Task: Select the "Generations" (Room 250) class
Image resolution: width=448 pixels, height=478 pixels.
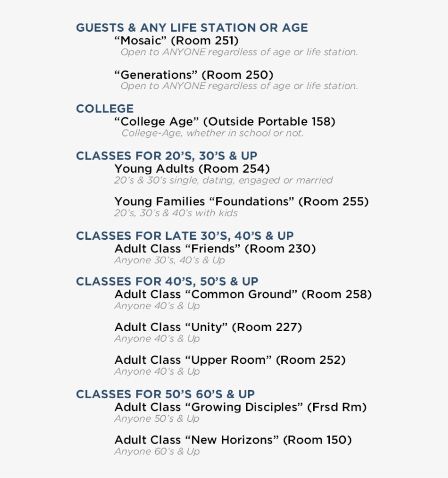Action: coord(193,74)
